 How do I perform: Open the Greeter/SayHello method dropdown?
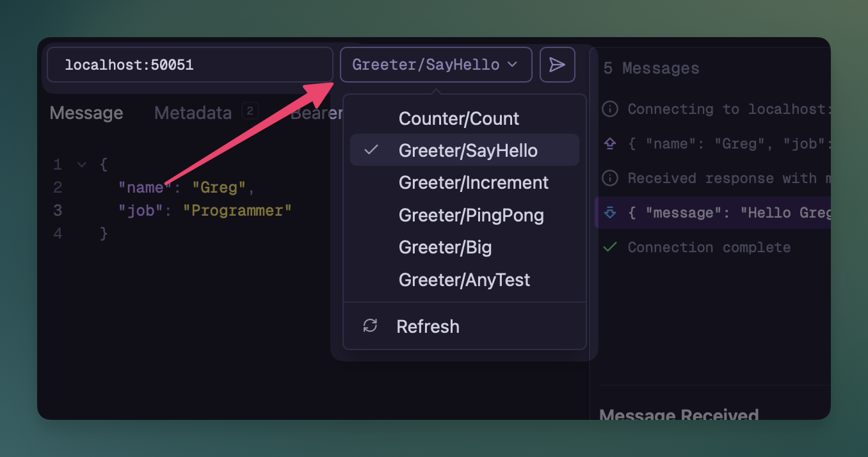435,65
